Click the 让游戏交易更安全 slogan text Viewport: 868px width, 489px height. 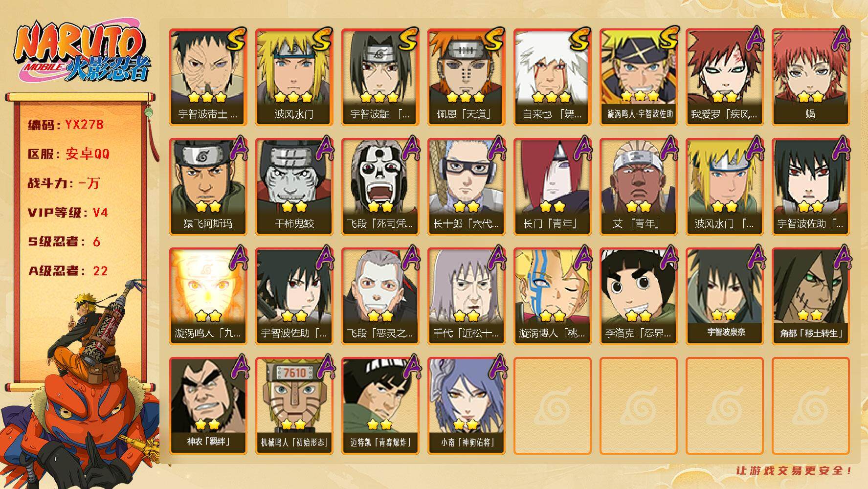794,470
